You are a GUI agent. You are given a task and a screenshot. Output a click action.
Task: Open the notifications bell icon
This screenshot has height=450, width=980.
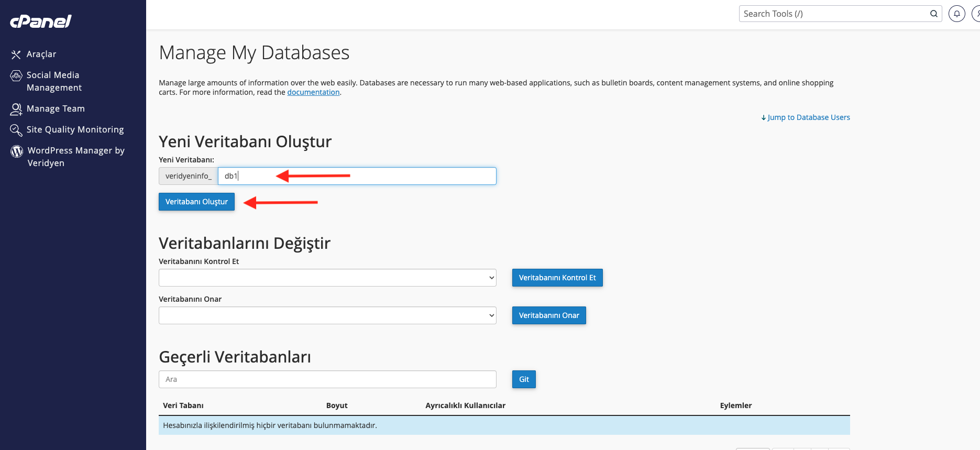point(956,14)
